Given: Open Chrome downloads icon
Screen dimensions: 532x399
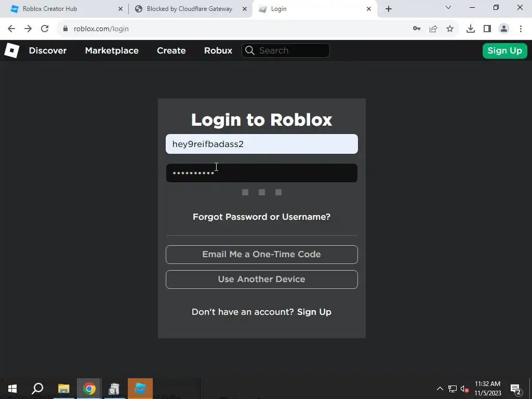Looking at the screenshot, I should 471,29.
